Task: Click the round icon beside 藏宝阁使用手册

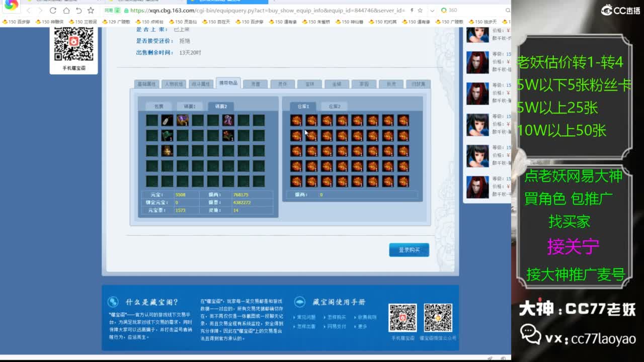Action: click(300, 302)
